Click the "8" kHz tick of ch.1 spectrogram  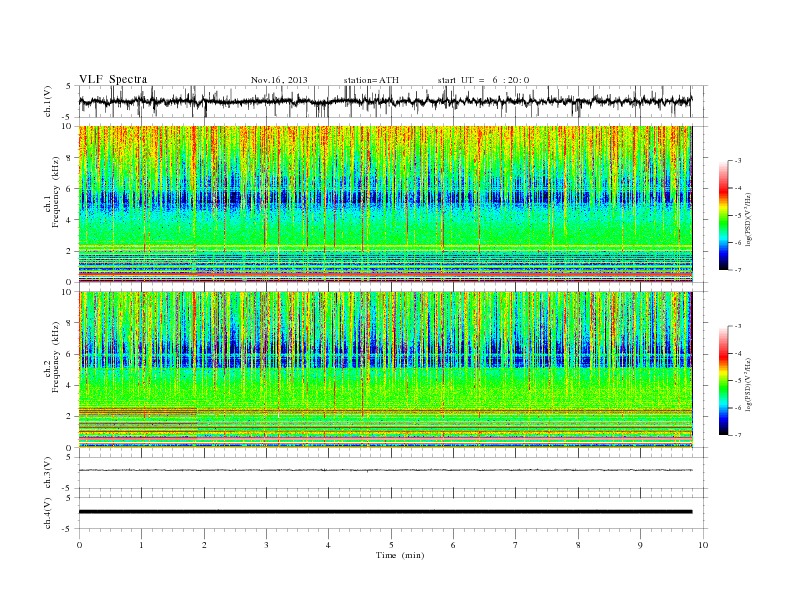(x=70, y=158)
